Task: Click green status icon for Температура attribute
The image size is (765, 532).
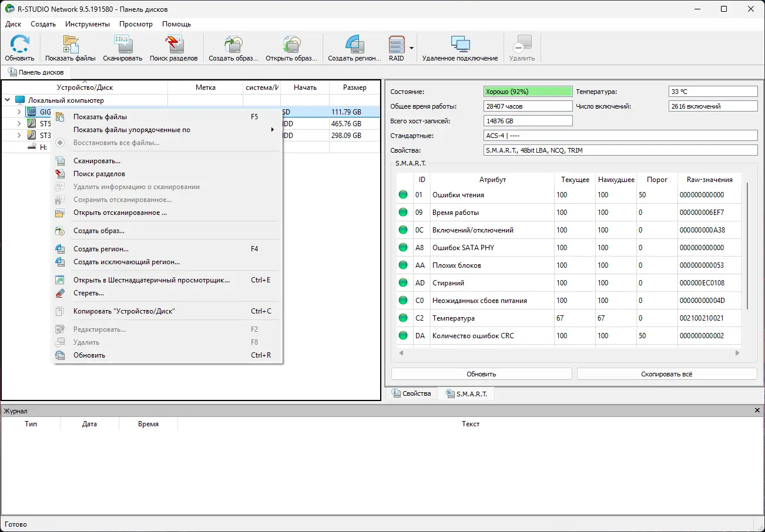Action: (x=403, y=318)
